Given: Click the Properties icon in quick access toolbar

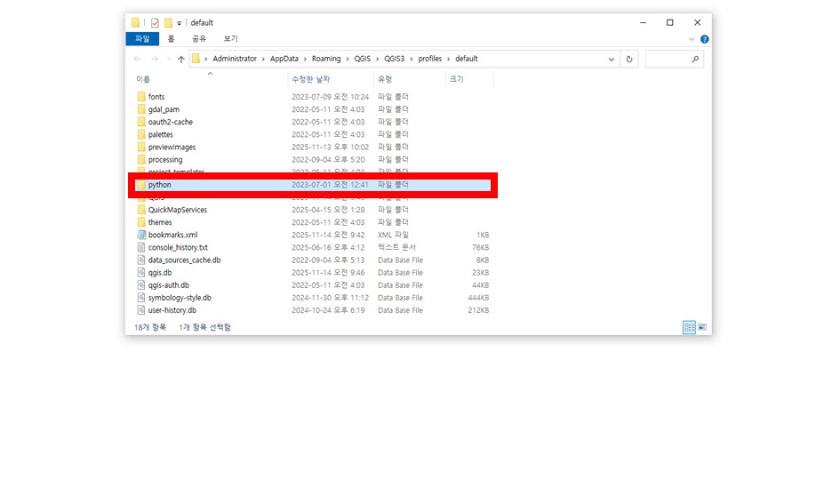Looking at the screenshot, I should point(155,22).
